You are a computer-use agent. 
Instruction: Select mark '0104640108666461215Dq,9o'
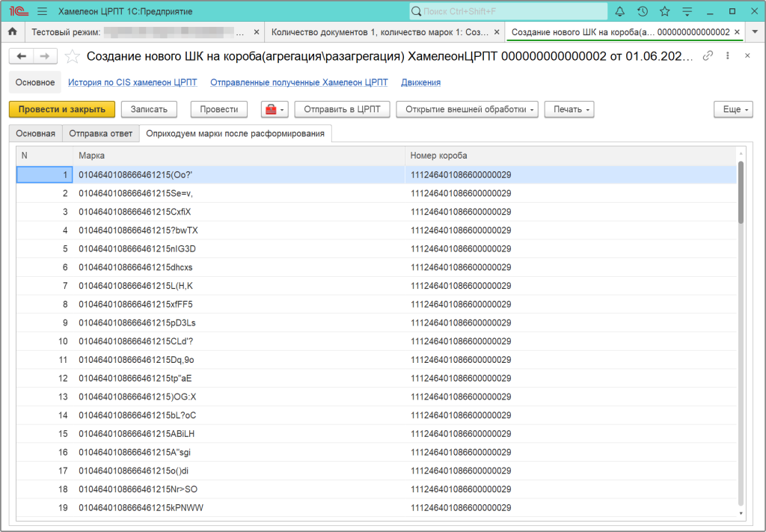239,360
